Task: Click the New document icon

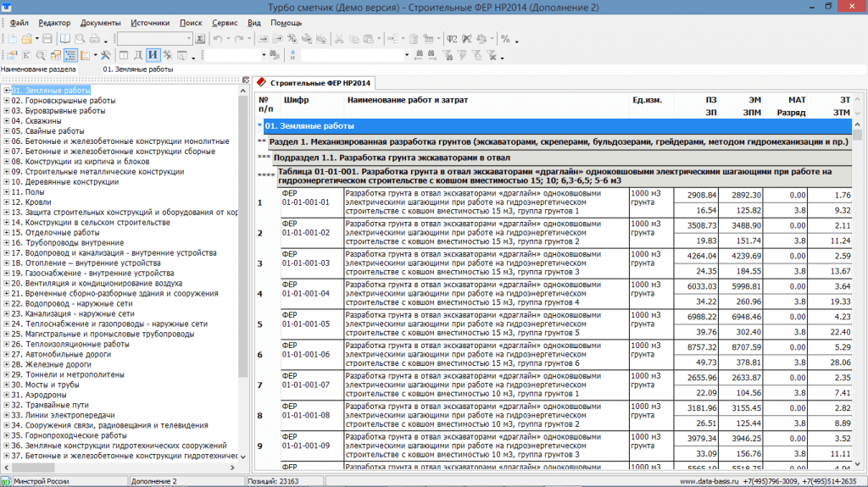Action: 12,39
